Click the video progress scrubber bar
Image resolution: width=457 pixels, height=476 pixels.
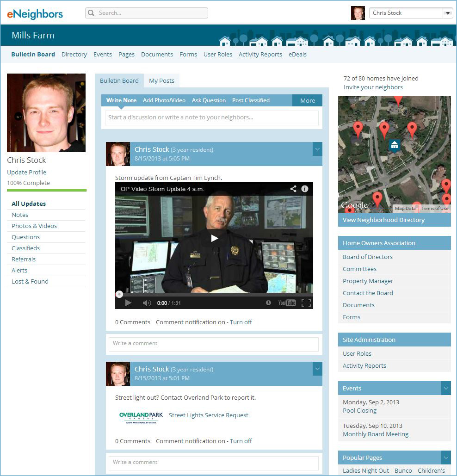coord(214,294)
